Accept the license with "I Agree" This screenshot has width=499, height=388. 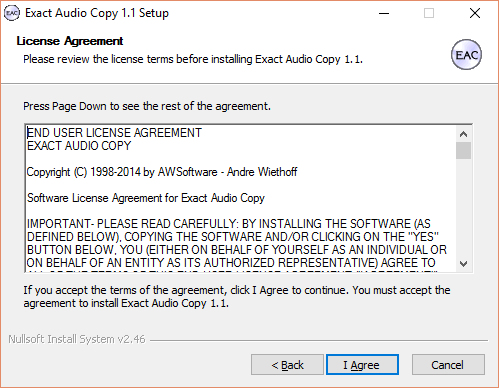[x=362, y=365]
